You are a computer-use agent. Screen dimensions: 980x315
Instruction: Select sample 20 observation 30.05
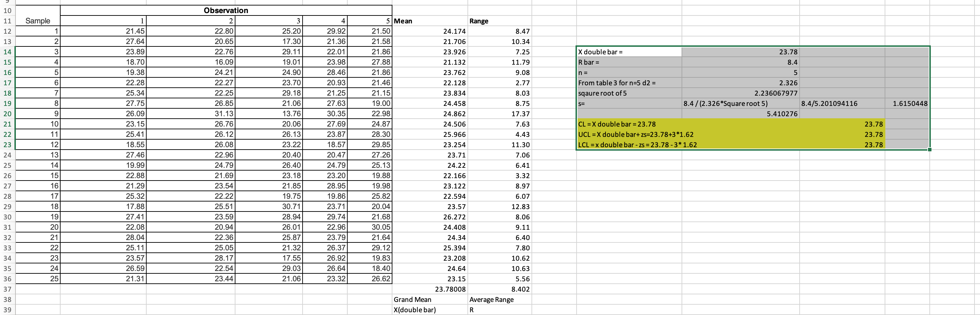[x=369, y=227]
